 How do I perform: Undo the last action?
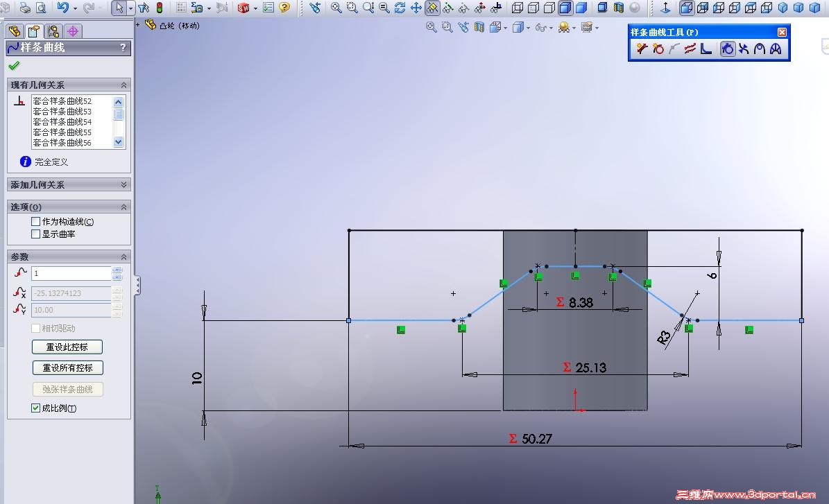point(63,8)
